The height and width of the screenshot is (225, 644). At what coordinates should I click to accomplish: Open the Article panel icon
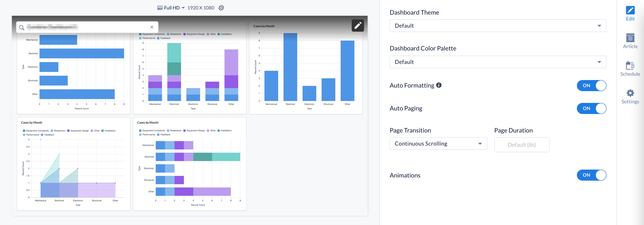(630, 38)
